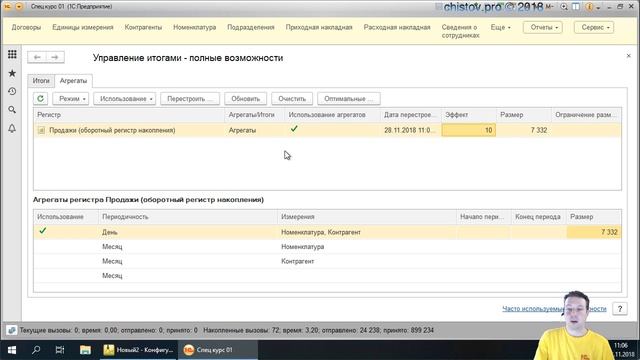Open the sections grid menu icon
Screen dimensions: 640x360
click(12, 54)
